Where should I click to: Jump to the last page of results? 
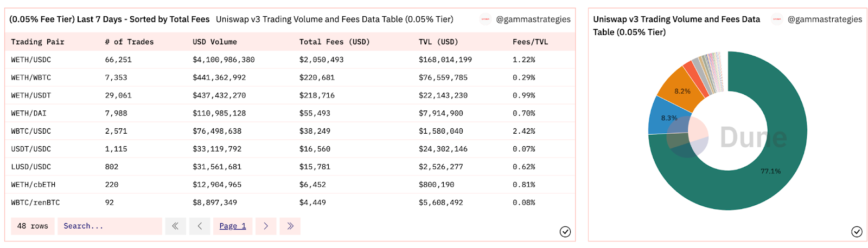290,226
